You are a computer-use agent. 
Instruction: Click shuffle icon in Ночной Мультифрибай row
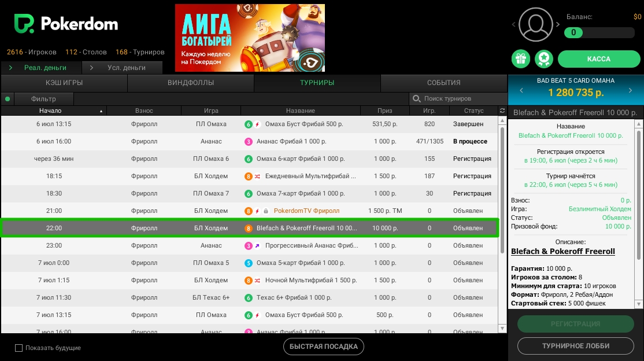tap(257, 281)
